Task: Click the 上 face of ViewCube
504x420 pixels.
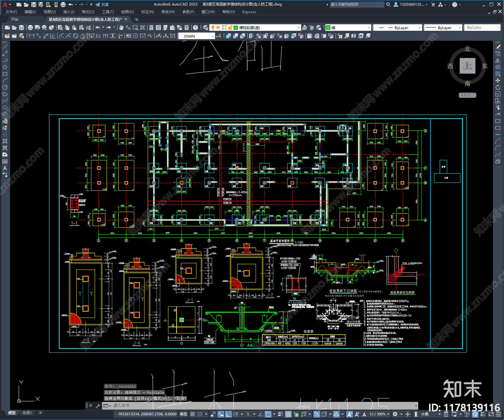Action: tap(467, 66)
